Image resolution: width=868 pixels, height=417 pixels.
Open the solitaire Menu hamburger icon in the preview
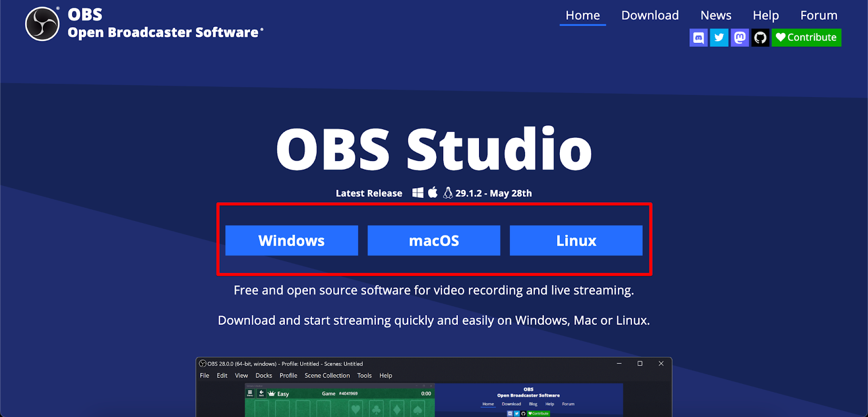tap(250, 393)
